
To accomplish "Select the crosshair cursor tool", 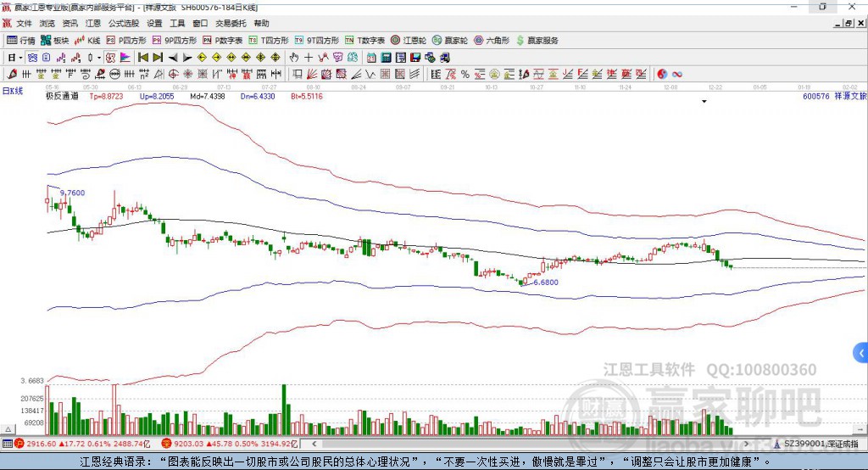I will (x=309, y=58).
